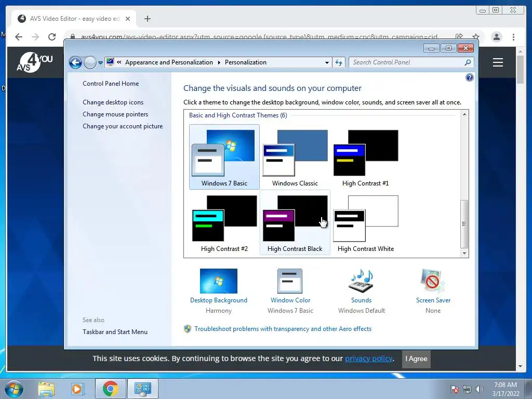The image size is (532, 399).
Task: Open the Windows Start menu
Action: point(14,389)
